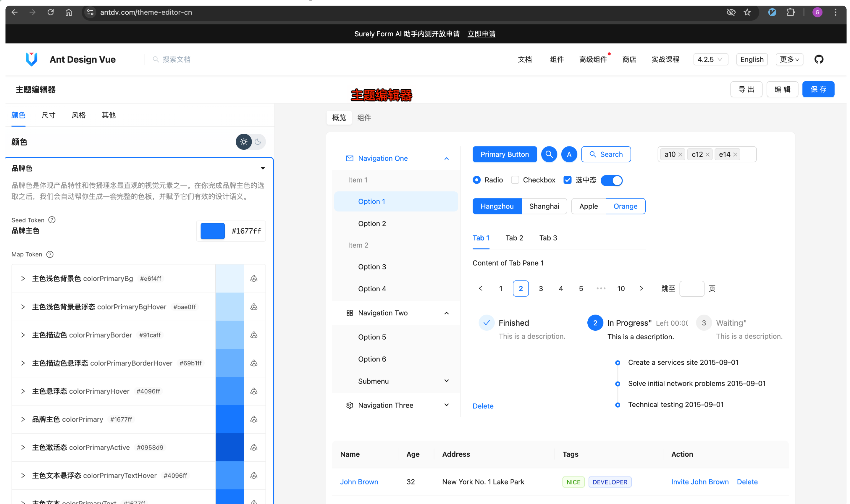Click the Map Token help icon
The image size is (850, 504).
click(50, 254)
